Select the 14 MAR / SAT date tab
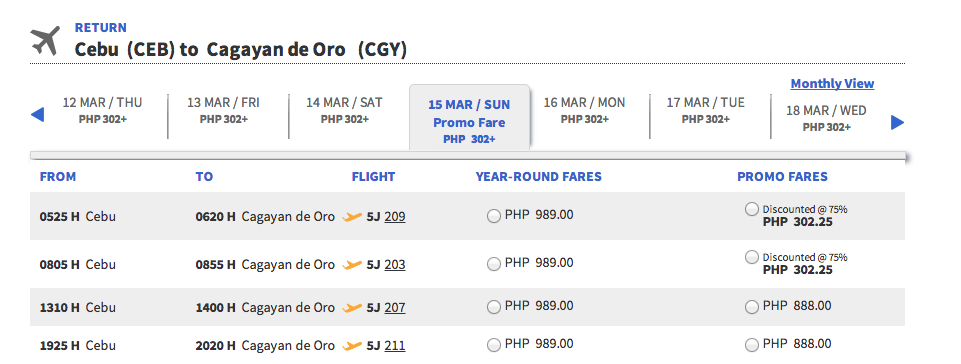 pos(344,110)
